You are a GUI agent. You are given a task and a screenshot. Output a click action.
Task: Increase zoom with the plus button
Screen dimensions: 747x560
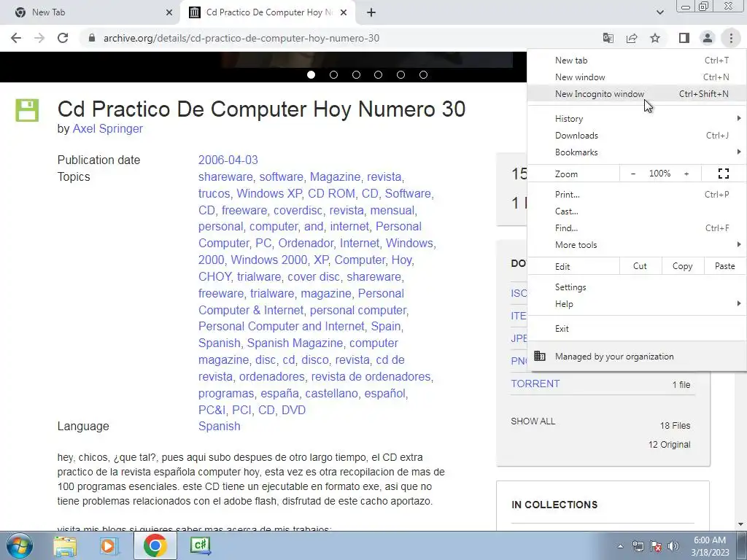coord(686,174)
